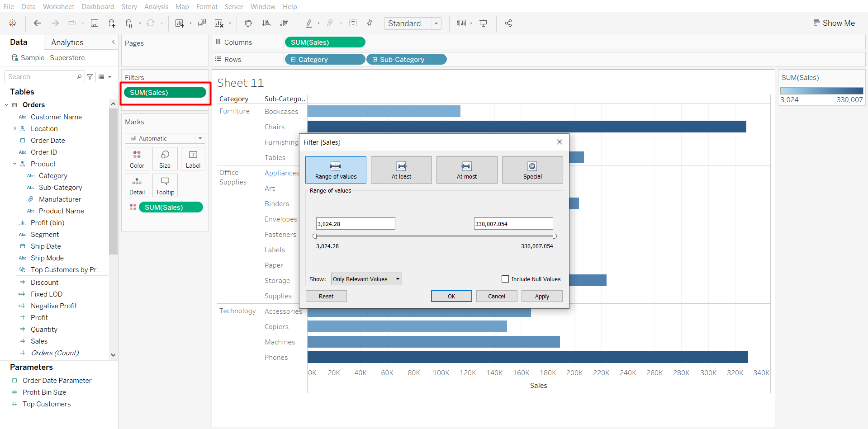This screenshot has height=429, width=868.
Task: Click the left range slider handle
Action: [x=315, y=236]
